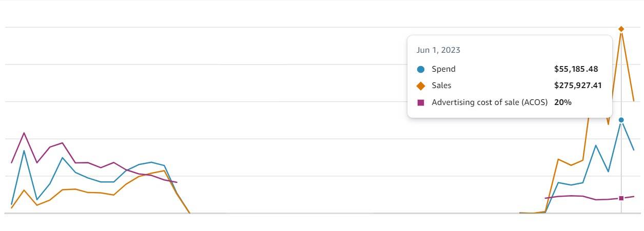Click where the early purple ACOS line ends
Viewport: 644px width, 231px height.
click(x=177, y=182)
